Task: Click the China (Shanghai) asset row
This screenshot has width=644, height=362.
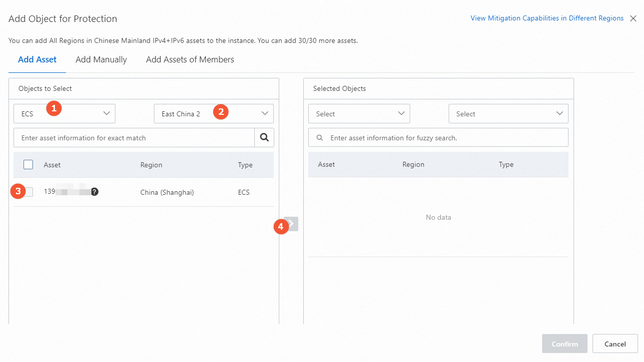Action: 167,192
